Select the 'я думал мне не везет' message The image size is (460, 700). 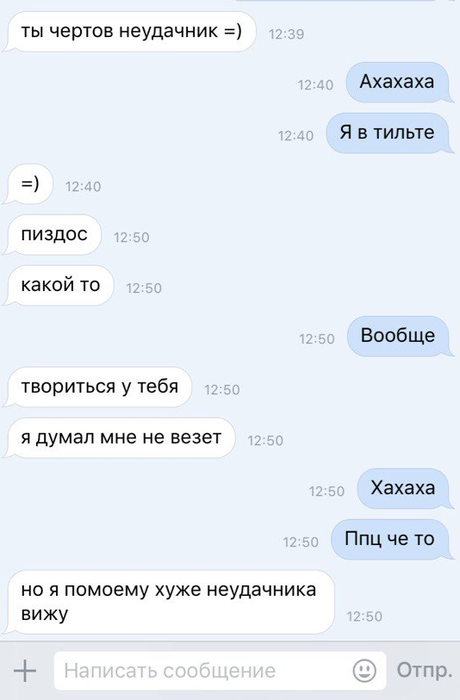click(x=120, y=438)
